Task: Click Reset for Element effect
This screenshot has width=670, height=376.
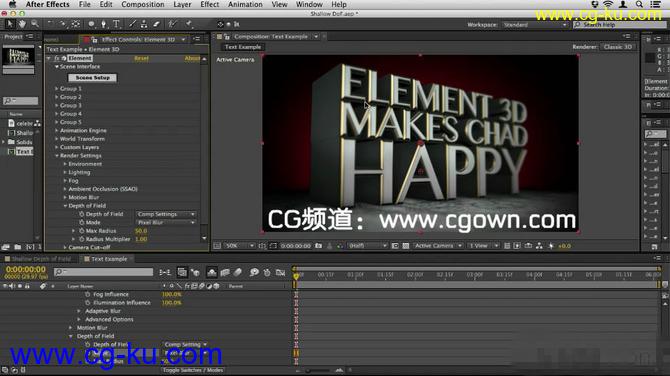Action: pyautogui.click(x=141, y=58)
